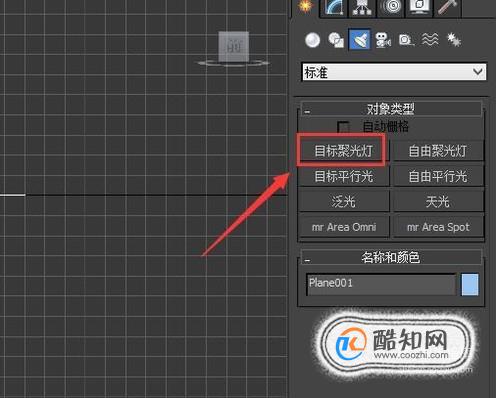Open the Create panel tab
496x398 pixels.
point(305,7)
